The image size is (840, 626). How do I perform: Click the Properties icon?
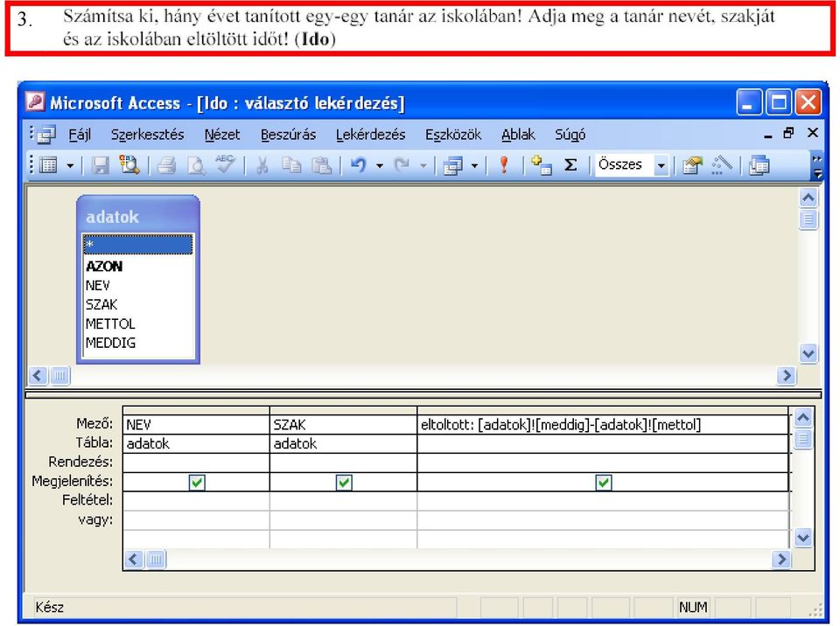coord(692,165)
